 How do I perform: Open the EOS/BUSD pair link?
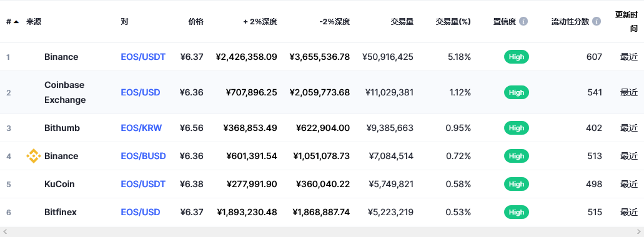[x=143, y=156]
